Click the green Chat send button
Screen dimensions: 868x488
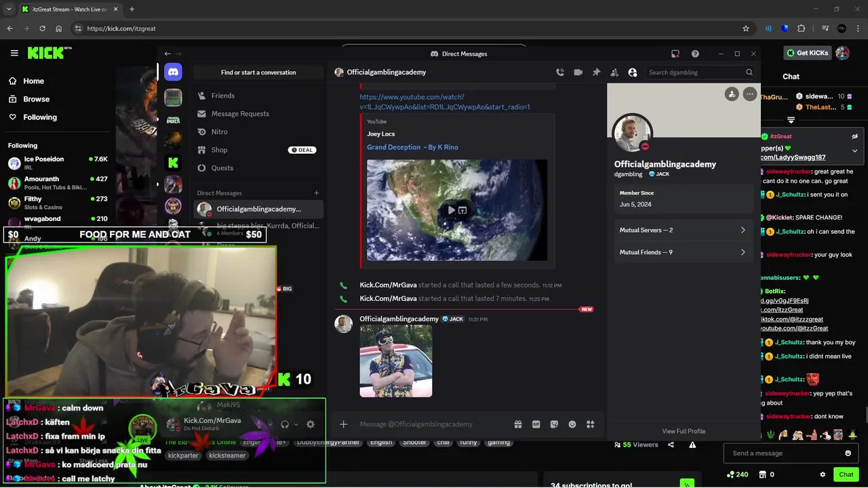pos(846,474)
